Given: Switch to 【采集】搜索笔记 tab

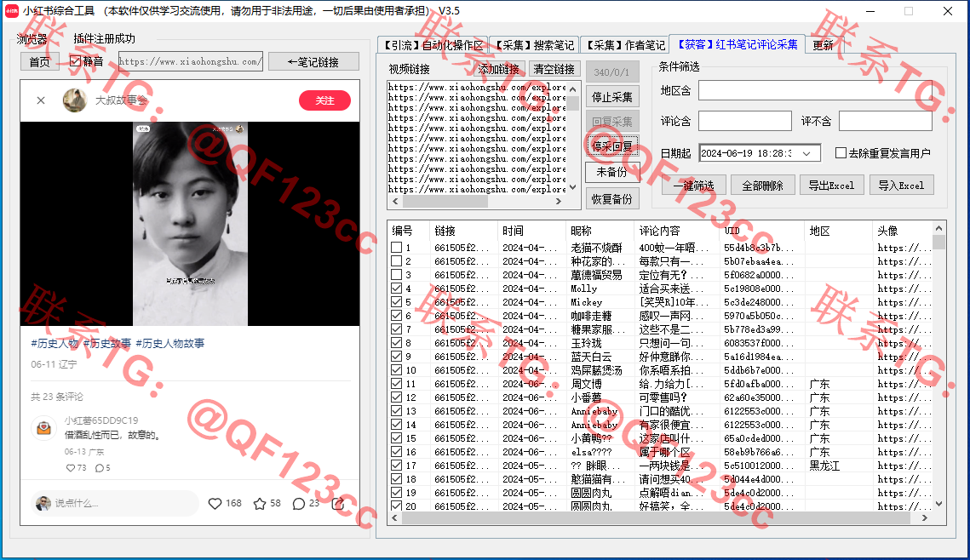Looking at the screenshot, I should 535,45.
